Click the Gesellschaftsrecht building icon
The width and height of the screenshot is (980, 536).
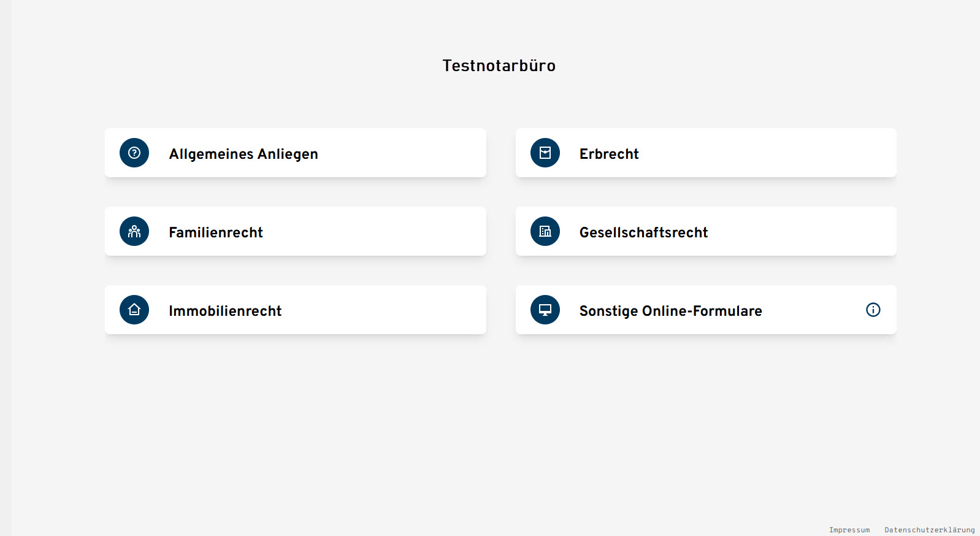pos(545,231)
